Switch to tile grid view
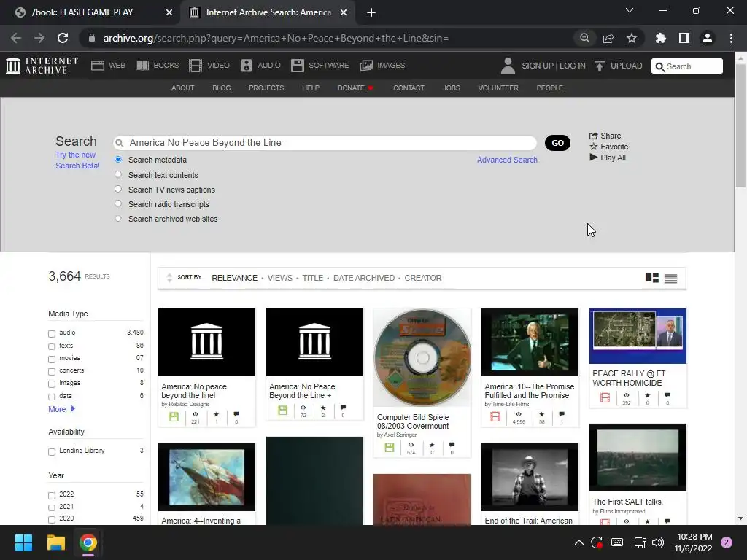Image resolution: width=747 pixels, height=560 pixels. point(651,278)
